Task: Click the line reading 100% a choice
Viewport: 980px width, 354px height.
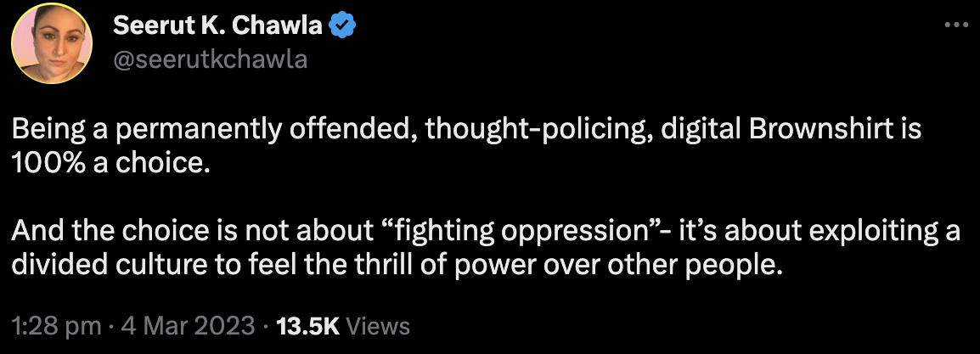Action: (110, 163)
